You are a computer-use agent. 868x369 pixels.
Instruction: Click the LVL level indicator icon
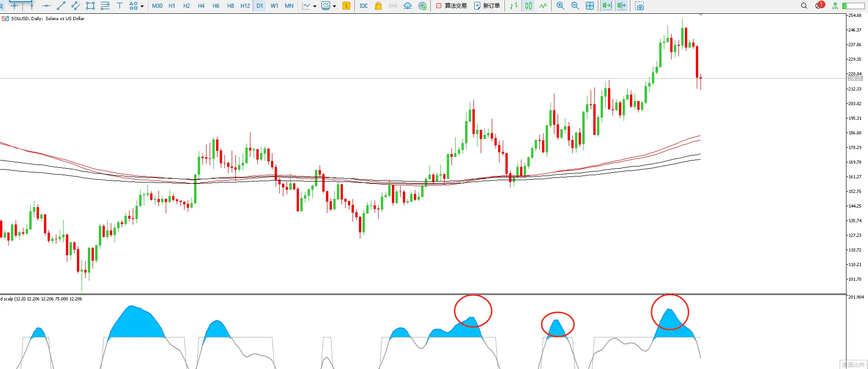[x=835, y=6]
